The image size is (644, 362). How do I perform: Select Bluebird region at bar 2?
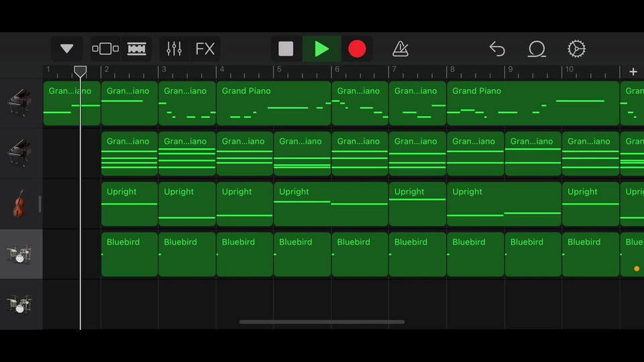click(129, 255)
